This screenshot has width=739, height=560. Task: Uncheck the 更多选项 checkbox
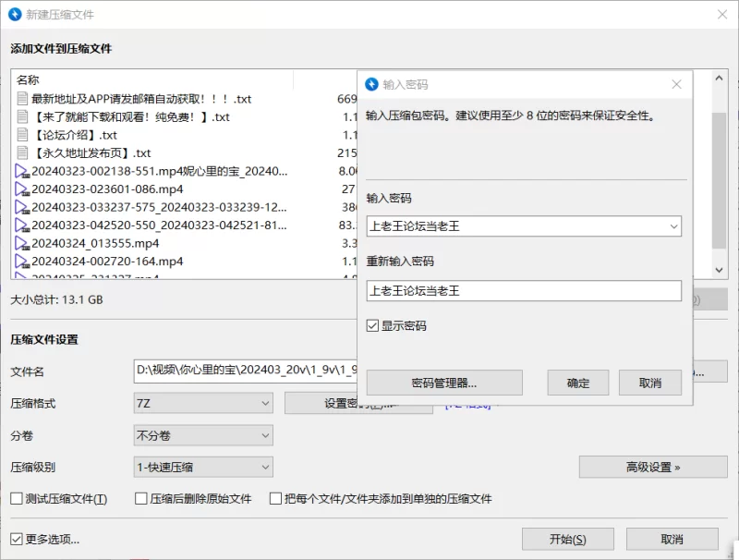(17, 539)
